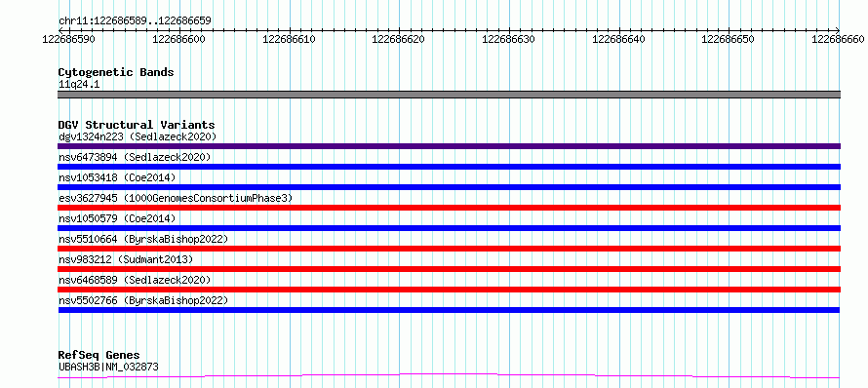868x388 pixels.
Task: Open nsv6468589 (Sedlazeck2020) variant label
Action: click(135, 280)
